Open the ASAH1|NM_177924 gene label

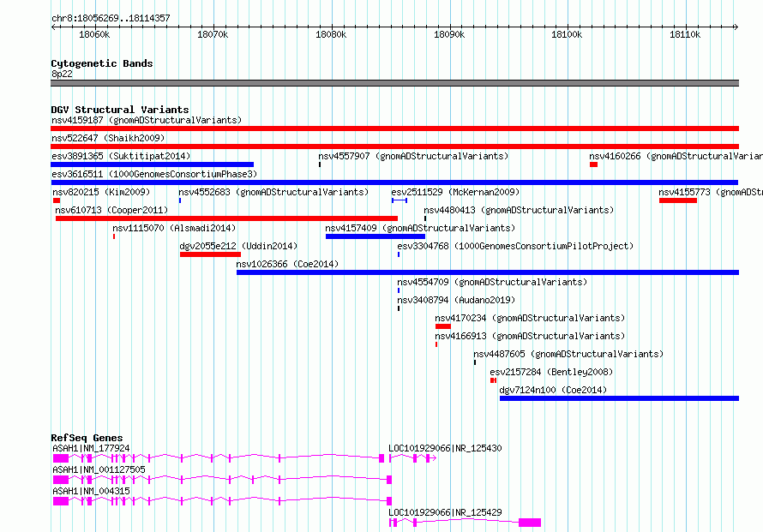click(91, 448)
